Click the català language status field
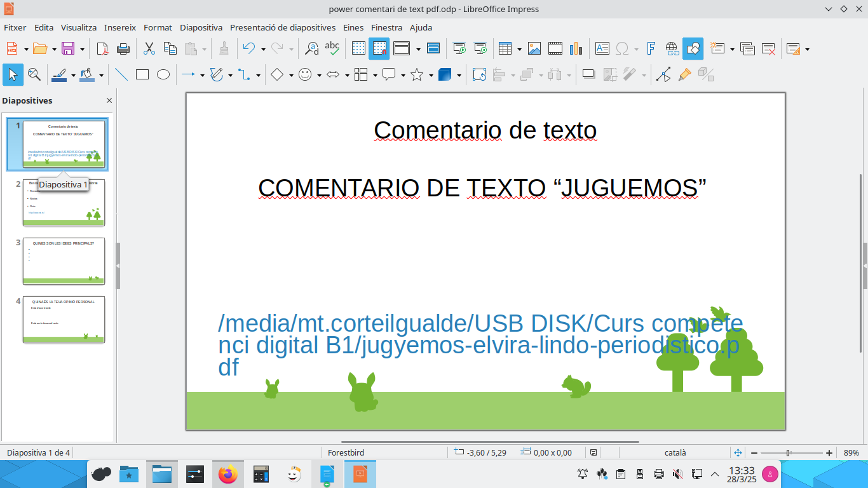This screenshot has width=868, height=488. pos(675,452)
